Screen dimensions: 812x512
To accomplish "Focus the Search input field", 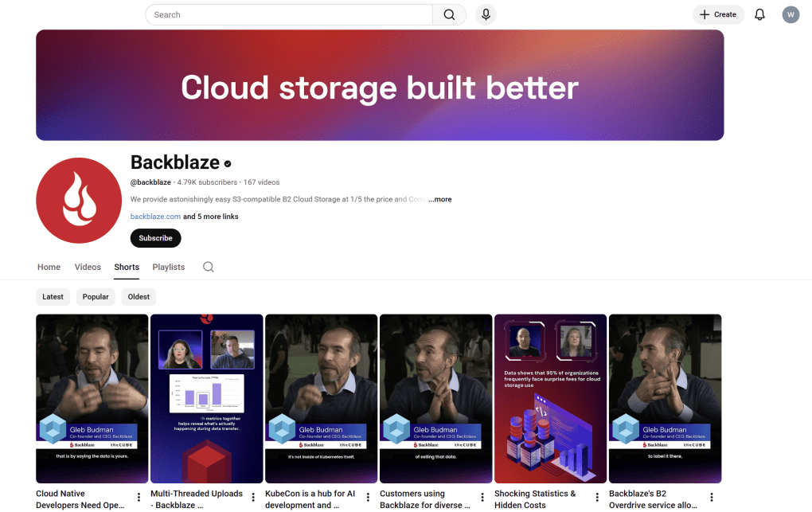I will pyautogui.click(x=289, y=14).
